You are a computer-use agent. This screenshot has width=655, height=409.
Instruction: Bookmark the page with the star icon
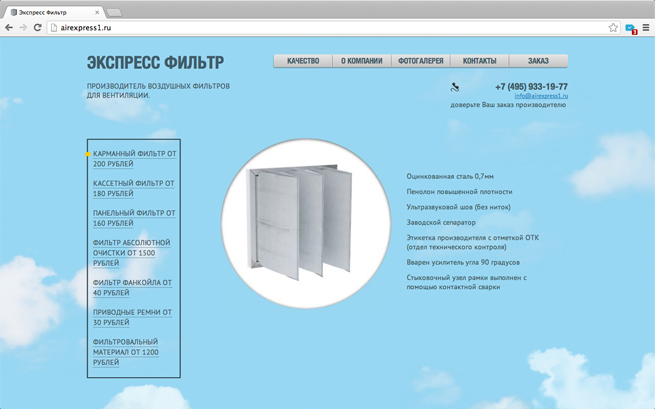[x=613, y=28]
